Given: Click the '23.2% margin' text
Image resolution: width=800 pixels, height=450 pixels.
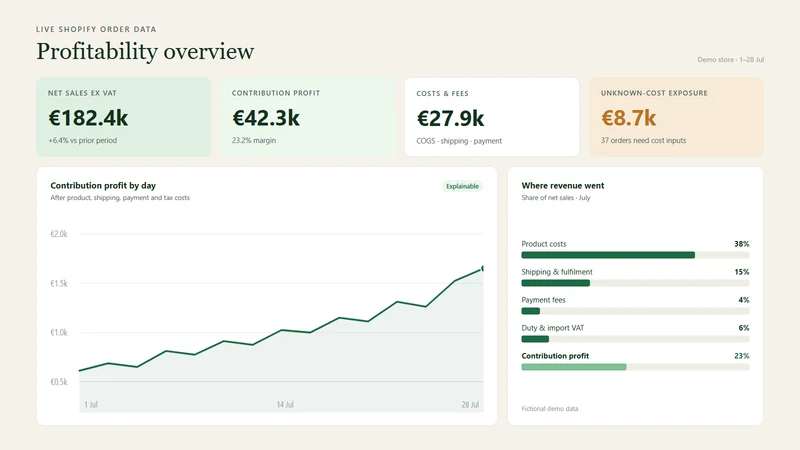Looking at the screenshot, I should point(254,140).
